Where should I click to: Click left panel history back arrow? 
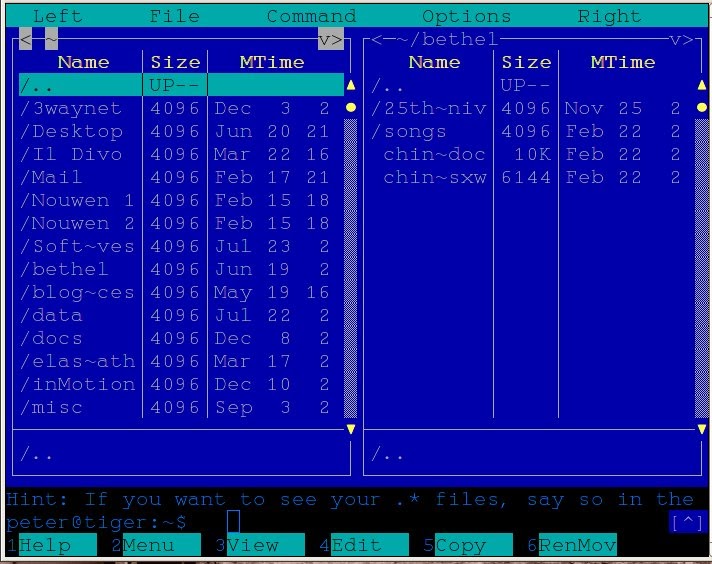(25, 39)
